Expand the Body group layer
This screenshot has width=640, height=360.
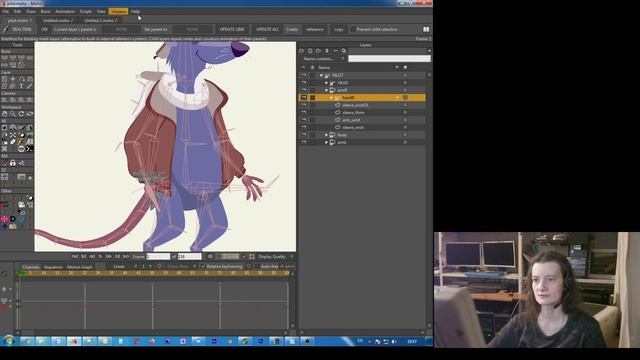point(326,135)
